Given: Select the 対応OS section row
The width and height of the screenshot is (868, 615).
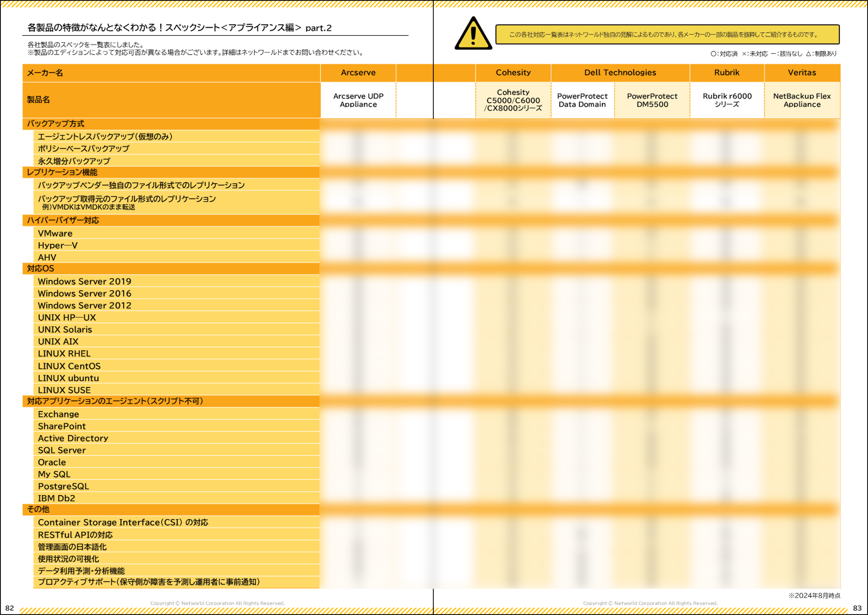Looking at the screenshot, I should pos(171,268).
